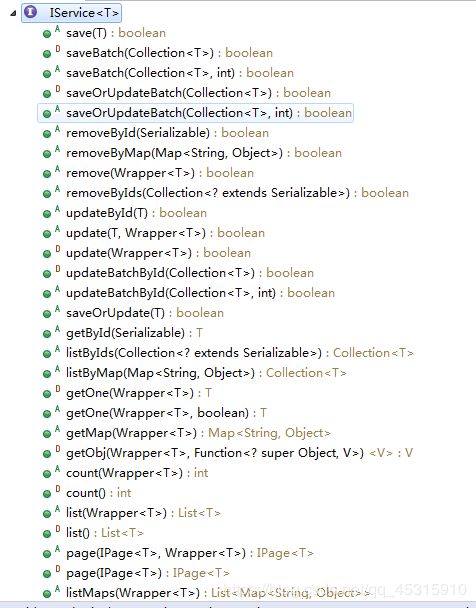Click the green icon beside getOne(Wrapper<T>, boolean)
The height and width of the screenshot is (608, 476).
(47, 414)
